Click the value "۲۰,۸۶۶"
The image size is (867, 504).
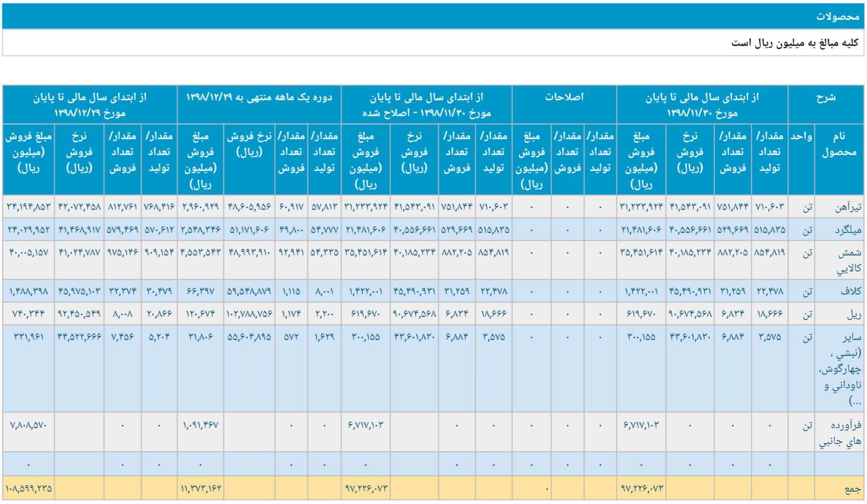[159, 313]
